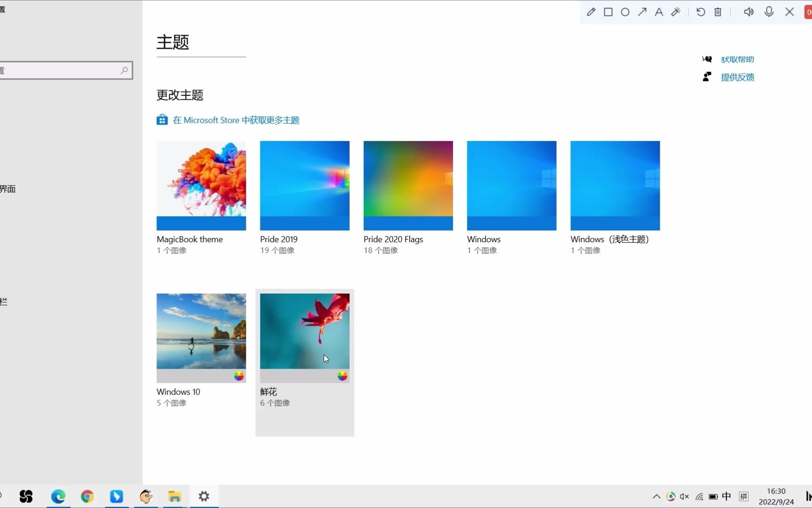Mute the speaker in the recording toolbar
The width and height of the screenshot is (812, 508).
749,12
